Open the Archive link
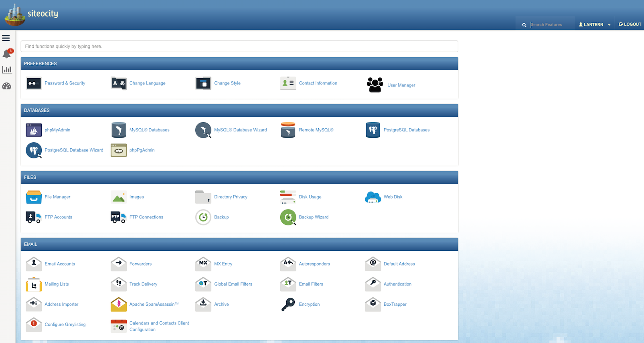 (x=221, y=305)
